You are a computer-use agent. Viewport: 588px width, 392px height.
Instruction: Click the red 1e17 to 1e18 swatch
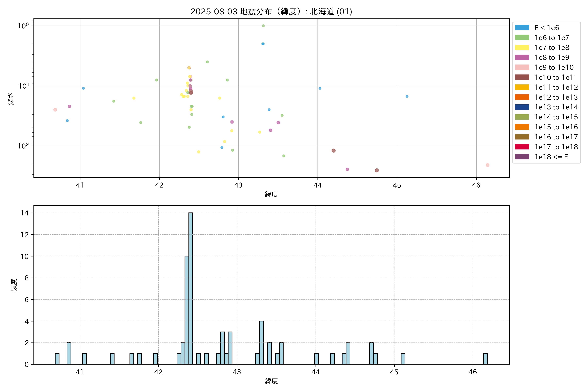[522, 147]
